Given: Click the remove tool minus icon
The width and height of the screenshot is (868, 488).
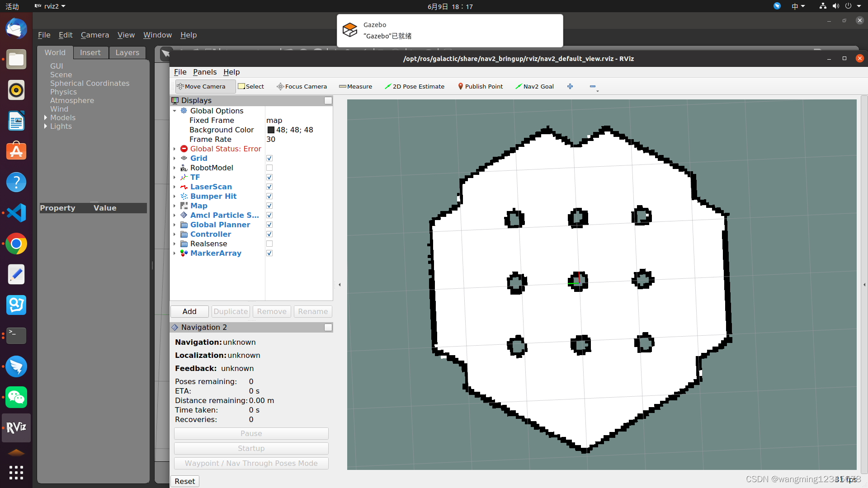Looking at the screenshot, I should point(593,86).
